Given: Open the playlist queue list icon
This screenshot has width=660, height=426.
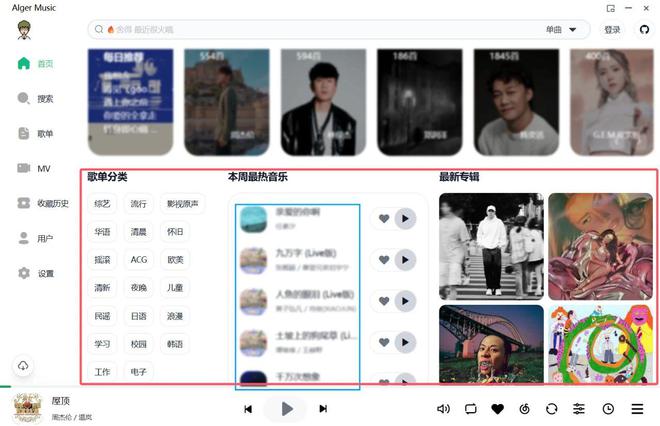Looking at the screenshot, I should (637, 409).
